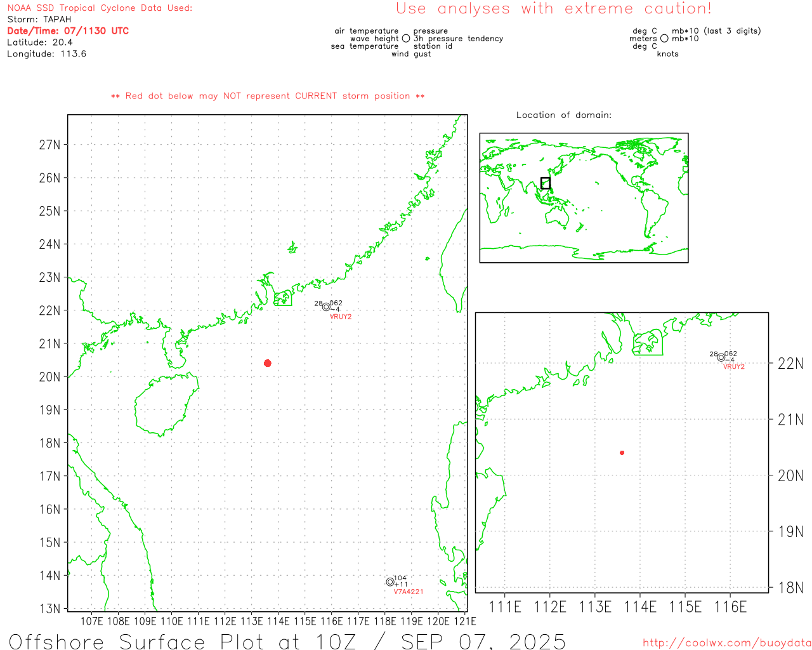Click the '13N' latitude label on the main map

(x=50, y=609)
